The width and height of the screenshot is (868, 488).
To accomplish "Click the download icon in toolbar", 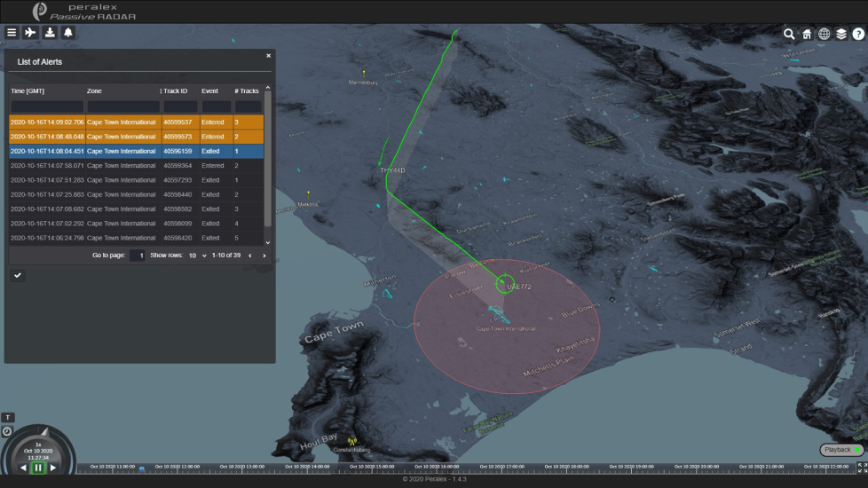I will click(50, 33).
